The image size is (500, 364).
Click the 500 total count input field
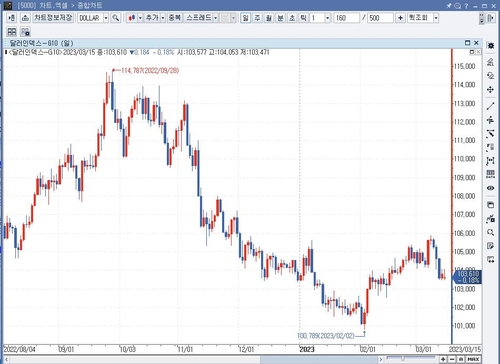tap(380, 18)
